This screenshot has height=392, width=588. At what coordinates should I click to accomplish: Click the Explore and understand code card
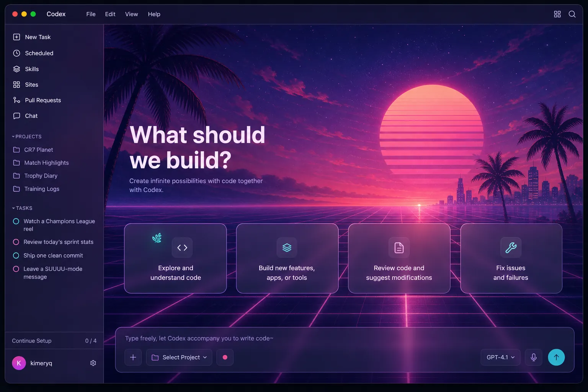tap(175, 258)
